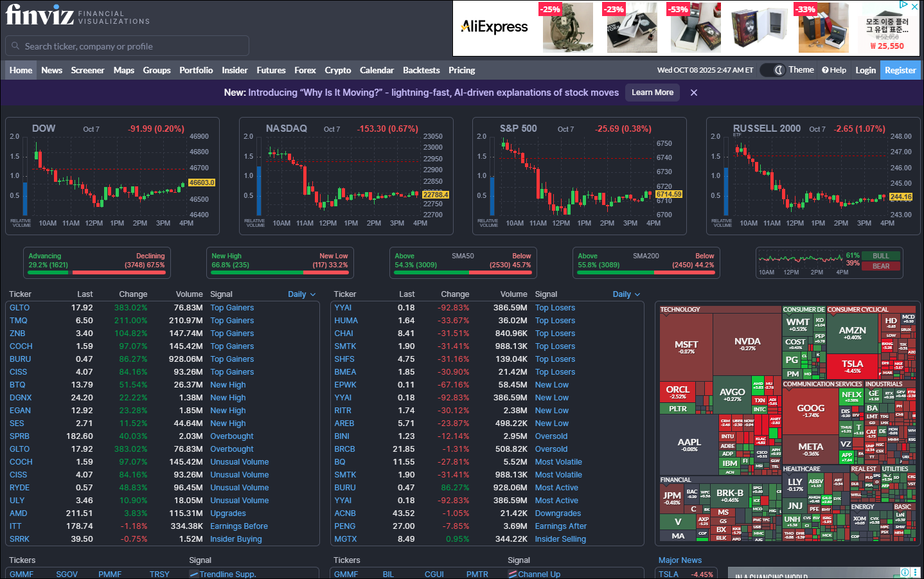Click the Register button

click(x=900, y=70)
